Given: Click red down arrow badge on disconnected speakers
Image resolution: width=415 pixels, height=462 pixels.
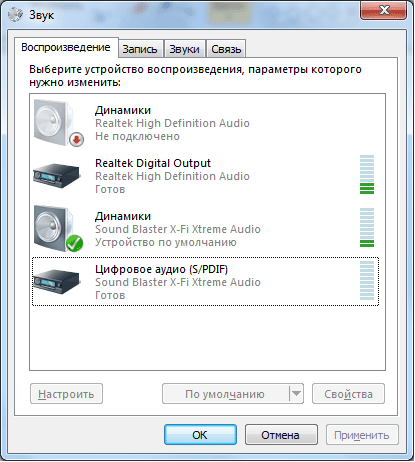Looking at the screenshot, I should click(x=76, y=139).
